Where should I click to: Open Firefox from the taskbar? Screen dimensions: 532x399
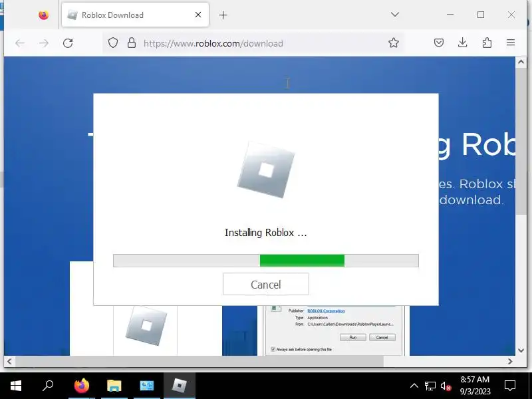tap(81, 386)
